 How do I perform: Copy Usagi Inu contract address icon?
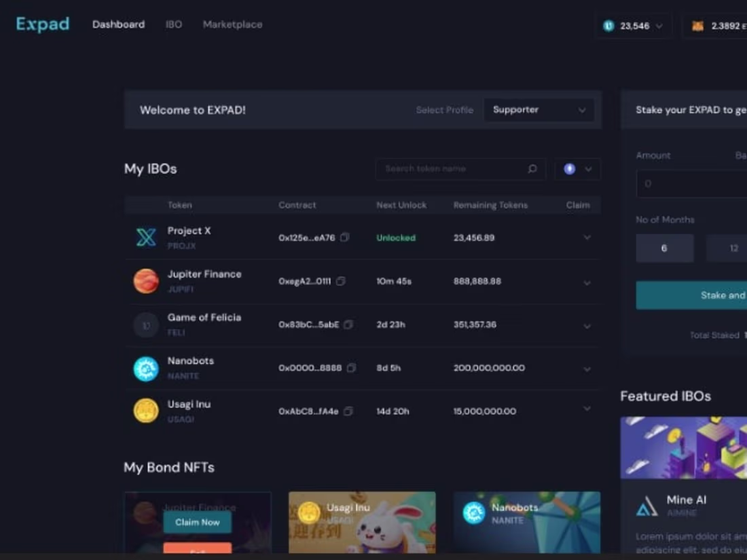[348, 411]
